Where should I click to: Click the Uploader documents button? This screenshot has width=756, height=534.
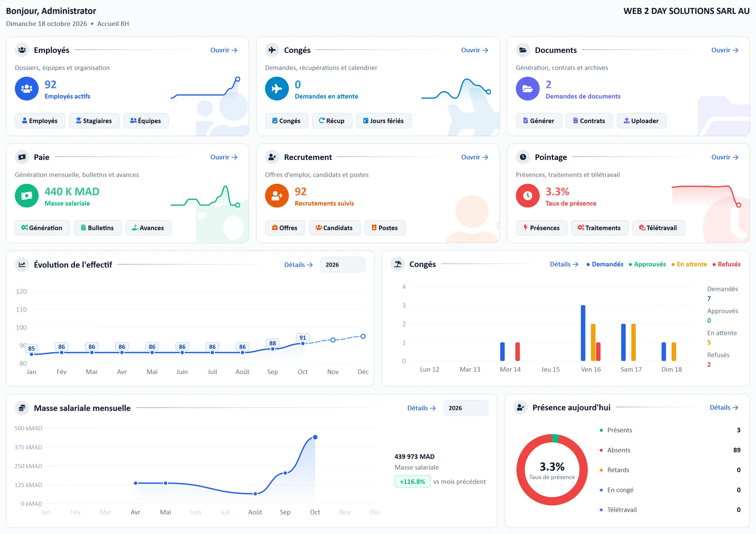click(641, 121)
